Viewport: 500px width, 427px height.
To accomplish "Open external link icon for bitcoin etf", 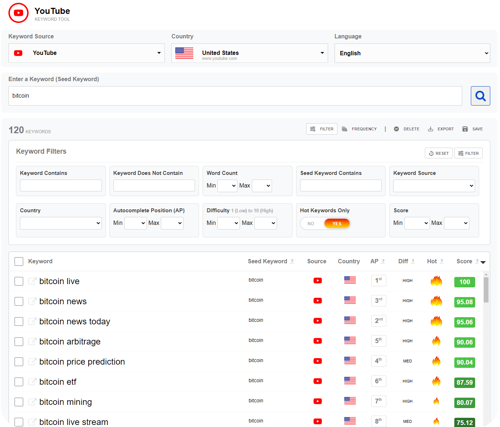I will [32, 382].
